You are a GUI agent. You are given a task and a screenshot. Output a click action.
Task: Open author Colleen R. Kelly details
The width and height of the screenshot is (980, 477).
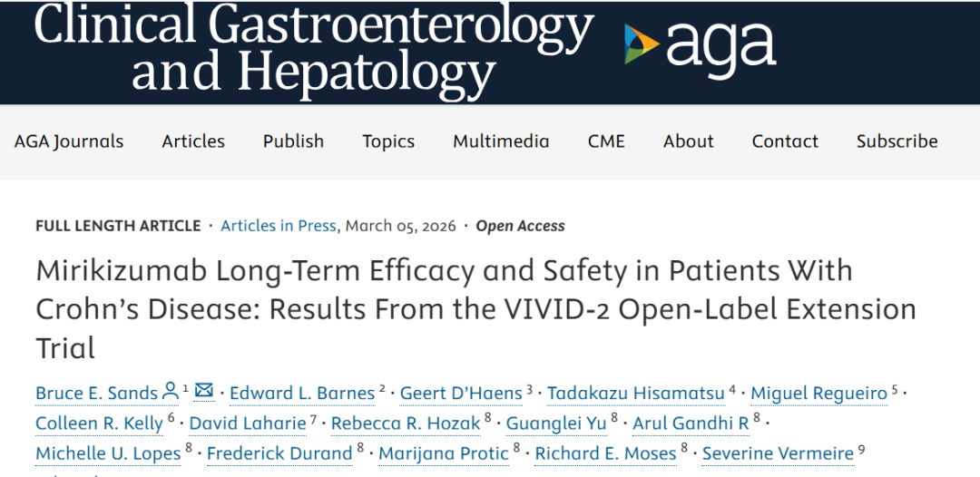tap(100, 423)
